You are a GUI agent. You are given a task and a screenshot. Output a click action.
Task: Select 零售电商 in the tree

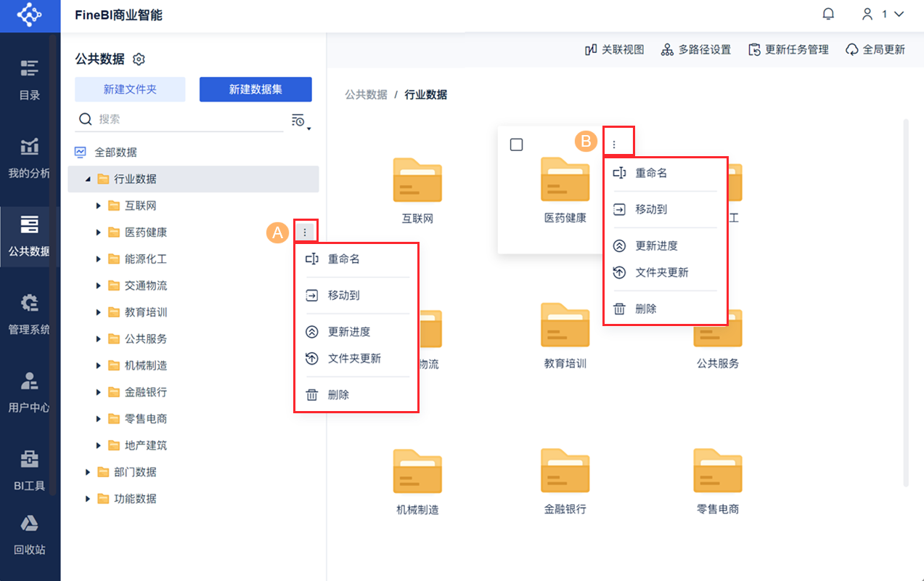tap(146, 419)
